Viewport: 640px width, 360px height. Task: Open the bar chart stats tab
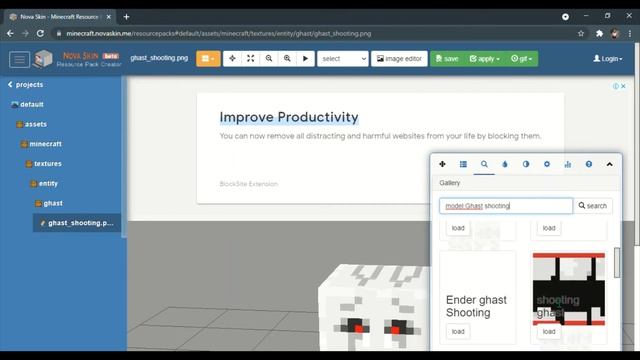click(568, 164)
